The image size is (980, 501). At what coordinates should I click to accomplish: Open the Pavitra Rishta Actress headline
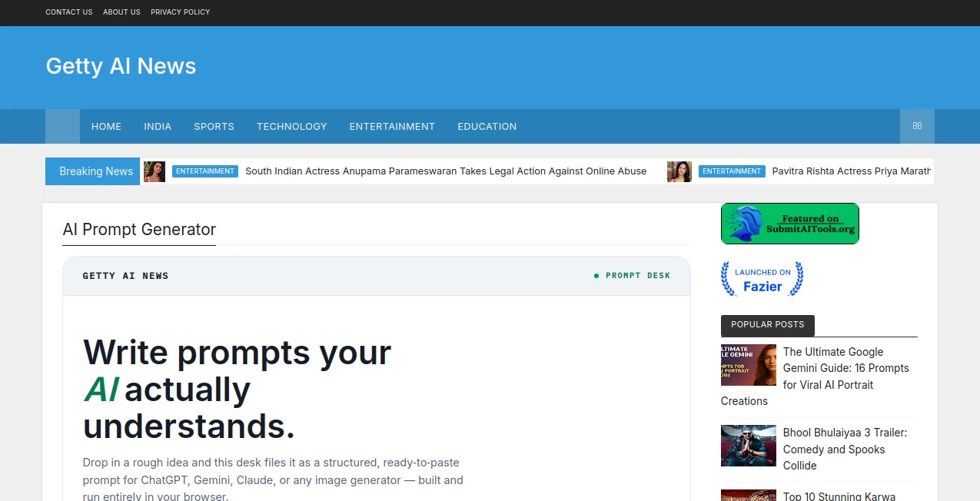pos(852,171)
